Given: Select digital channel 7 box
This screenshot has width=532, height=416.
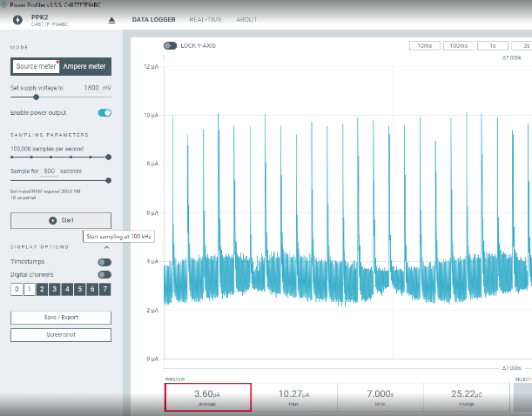Looking at the screenshot, I should 105,289.
